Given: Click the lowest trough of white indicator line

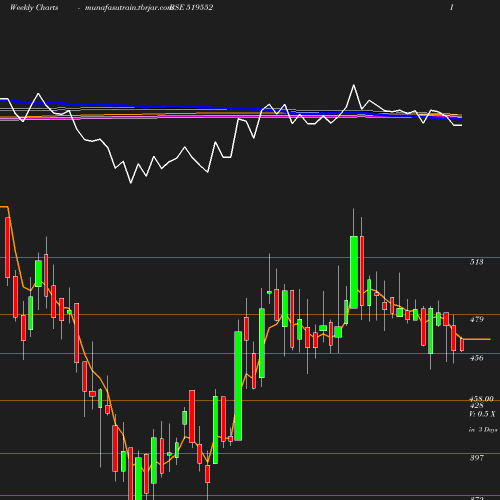Looking at the screenshot, I should tap(130, 183).
